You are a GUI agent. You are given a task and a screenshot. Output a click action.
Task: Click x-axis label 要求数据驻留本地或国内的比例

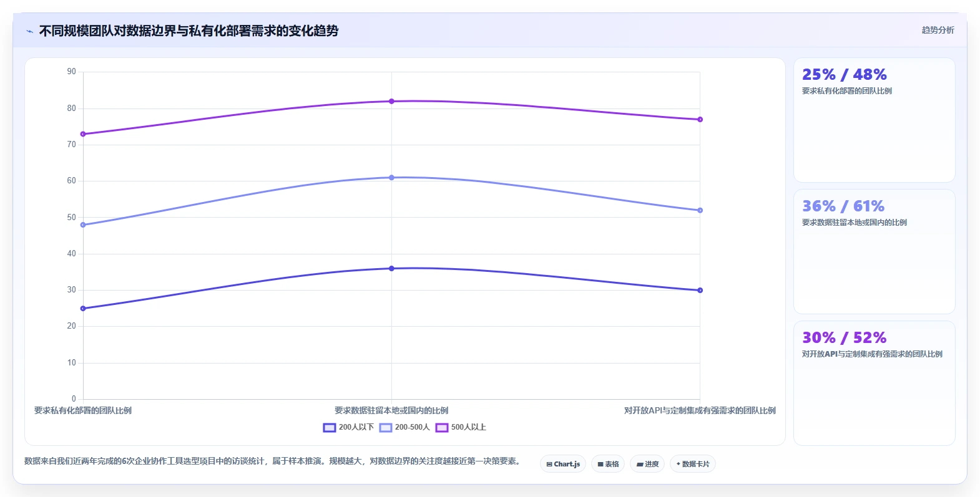coord(391,410)
